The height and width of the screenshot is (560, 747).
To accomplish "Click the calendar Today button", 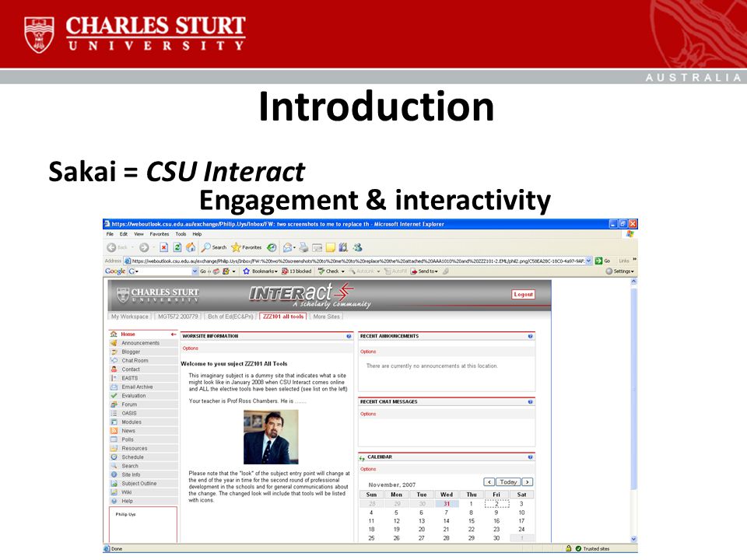I will point(508,482).
